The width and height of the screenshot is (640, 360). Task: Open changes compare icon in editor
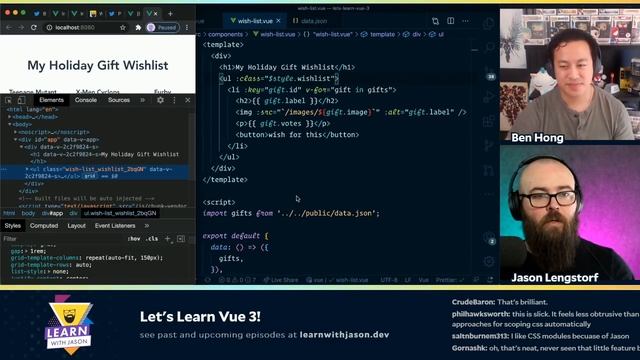pos(436,21)
